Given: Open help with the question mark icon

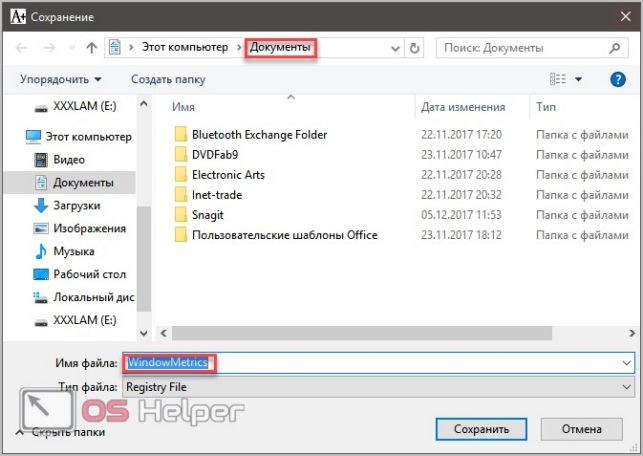Looking at the screenshot, I should [618, 79].
